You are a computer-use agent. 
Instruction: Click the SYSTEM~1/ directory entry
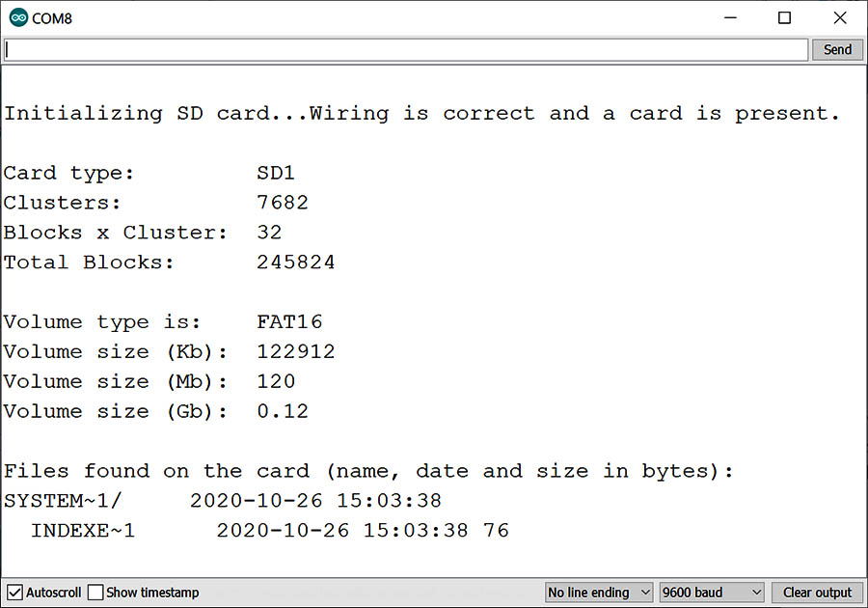coord(63,501)
